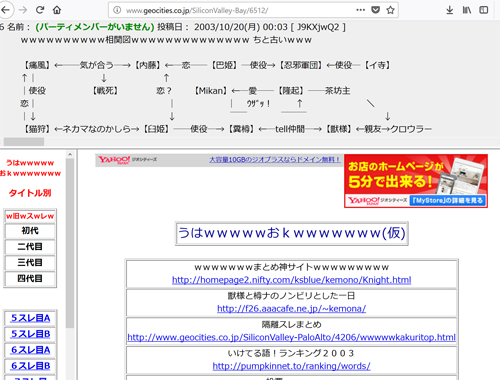
Task: Open the pumpkinnet ranking words link
Action: 291,366
